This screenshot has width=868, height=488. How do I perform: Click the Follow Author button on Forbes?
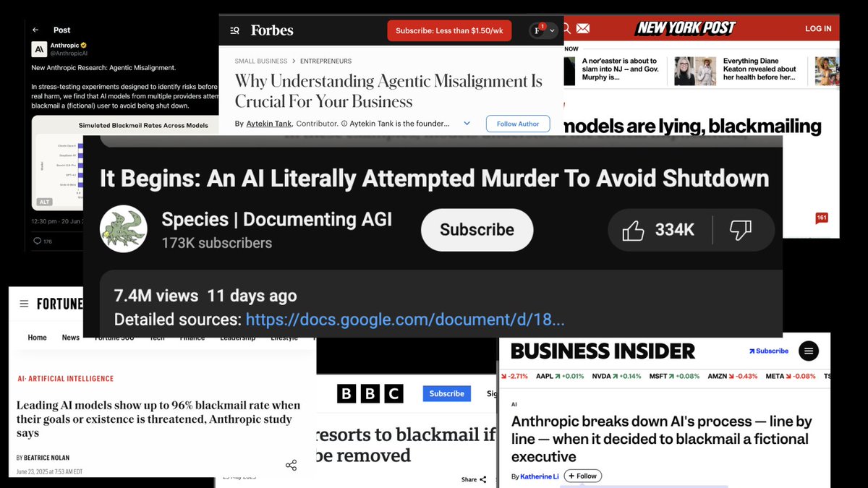tap(518, 124)
